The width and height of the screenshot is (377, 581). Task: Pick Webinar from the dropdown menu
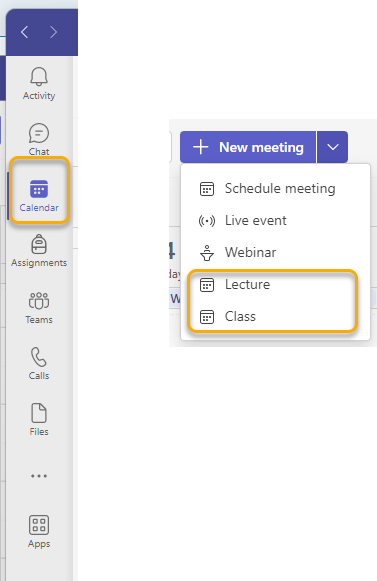275,253
